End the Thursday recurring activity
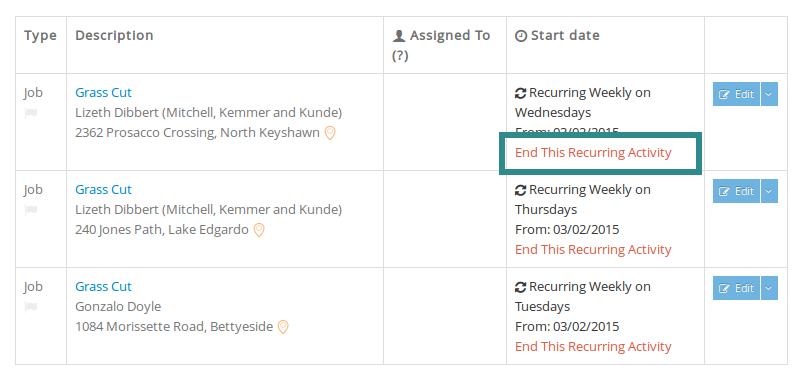Viewport: 804px width, 379px height. pos(593,250)
